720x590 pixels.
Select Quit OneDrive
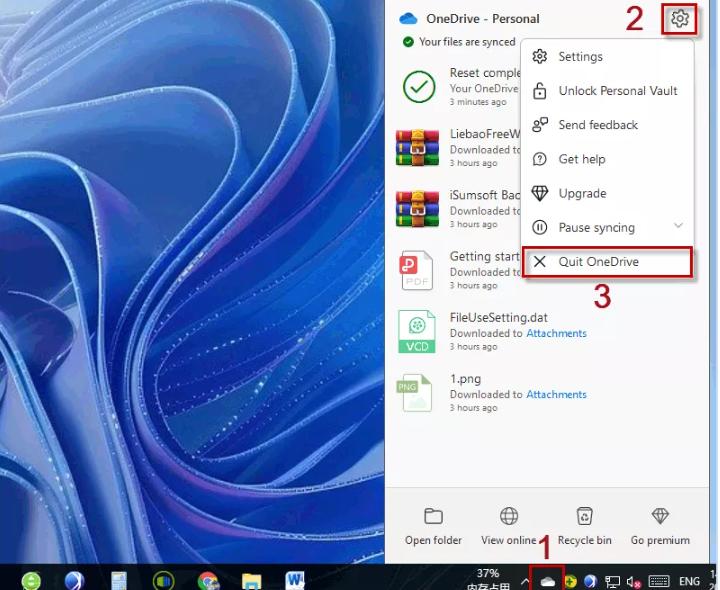tap(607, 262)
